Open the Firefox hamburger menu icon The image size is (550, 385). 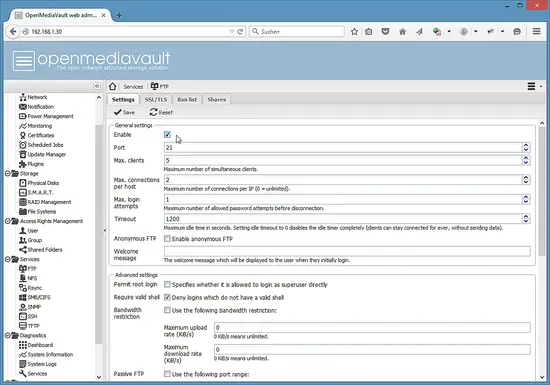pos(536,31)
